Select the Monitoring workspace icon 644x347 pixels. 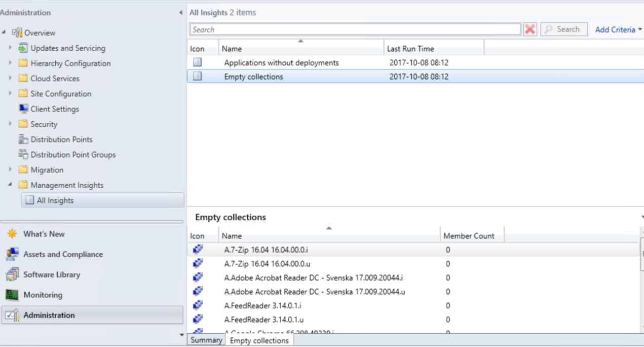[x=12, y=294]
